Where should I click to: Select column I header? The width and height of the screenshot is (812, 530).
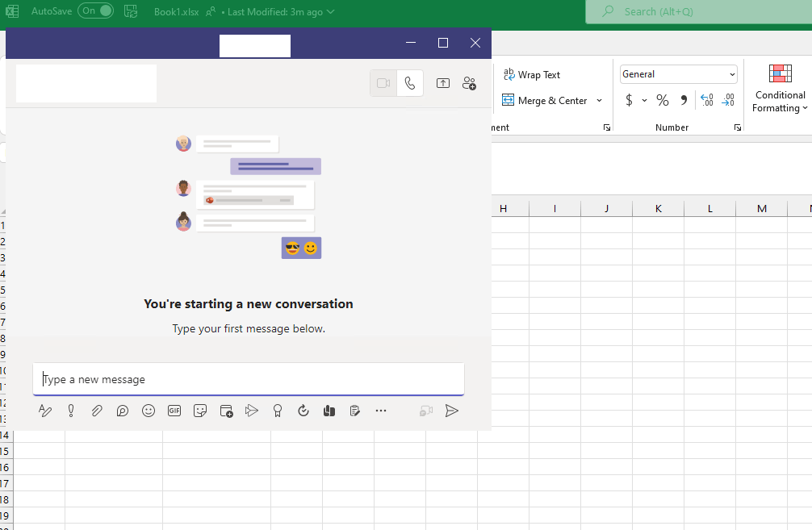pyautogui.click(x=555, y=209)
